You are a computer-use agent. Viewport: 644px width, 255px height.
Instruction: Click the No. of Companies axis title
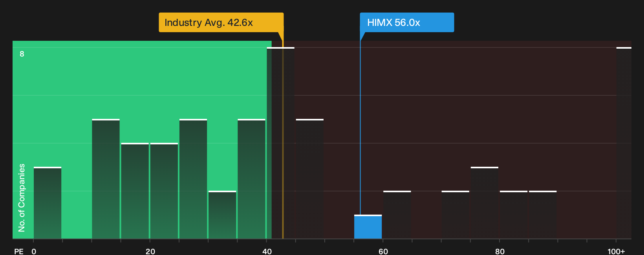click(22, 197)
